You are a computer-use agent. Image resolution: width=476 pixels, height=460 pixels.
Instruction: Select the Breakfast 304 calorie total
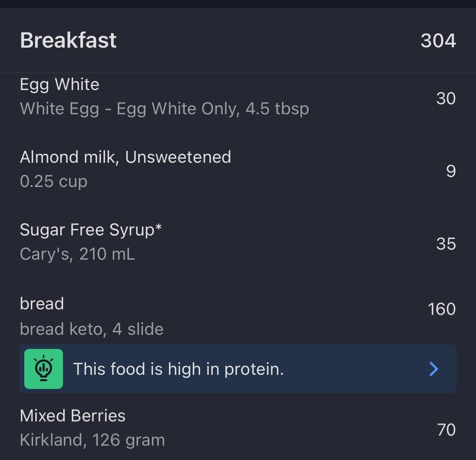tap(438, 41)
